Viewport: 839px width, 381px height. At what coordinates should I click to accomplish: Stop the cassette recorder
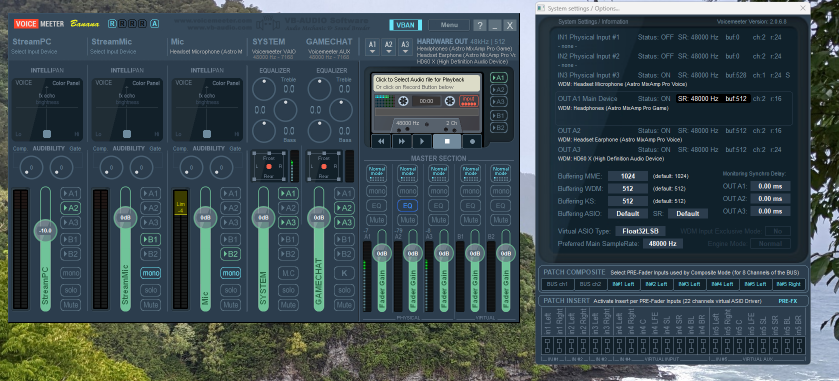pos(446,141)
